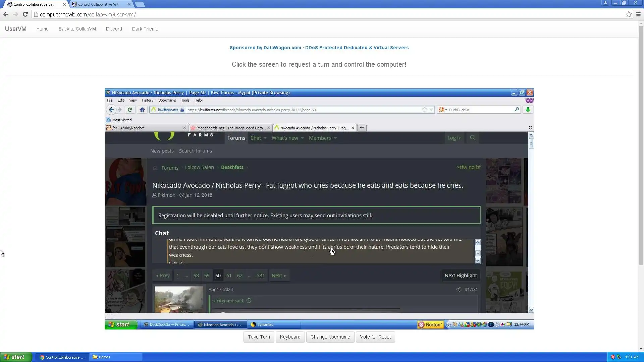Open the Chrome hamburger menu

638,14
